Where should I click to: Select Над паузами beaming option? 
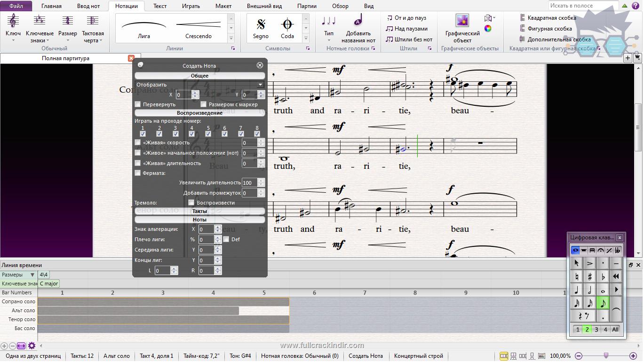click(x=406, y=29)
